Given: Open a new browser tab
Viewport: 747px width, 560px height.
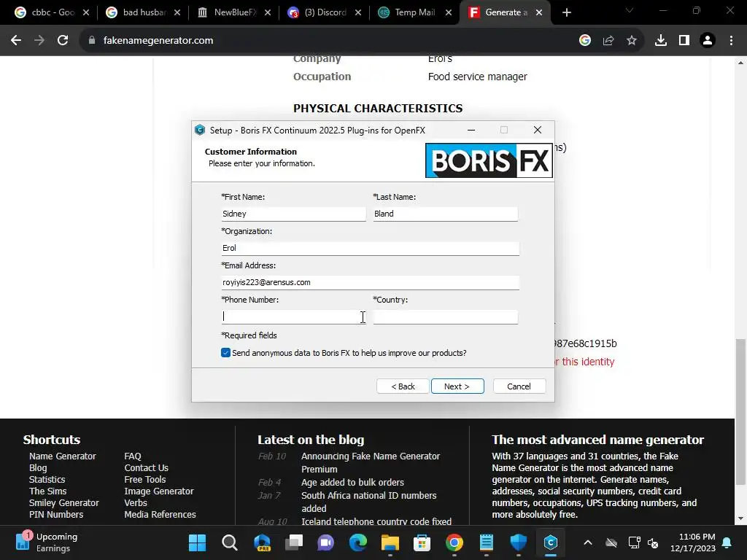Looking at the screenshot, I should coord(566,12).
